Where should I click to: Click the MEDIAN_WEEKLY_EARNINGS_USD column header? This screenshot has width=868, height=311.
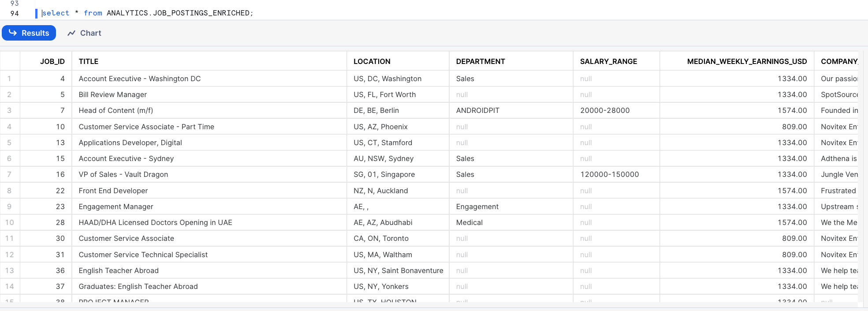click(747, 61)
